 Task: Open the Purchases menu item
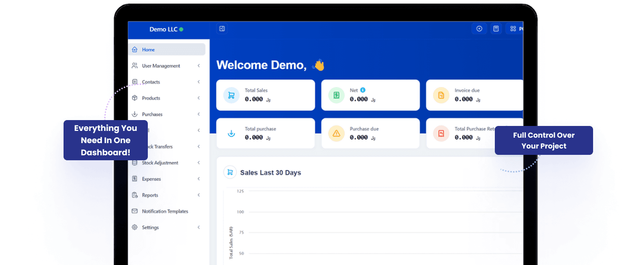[x=166, y=114]
